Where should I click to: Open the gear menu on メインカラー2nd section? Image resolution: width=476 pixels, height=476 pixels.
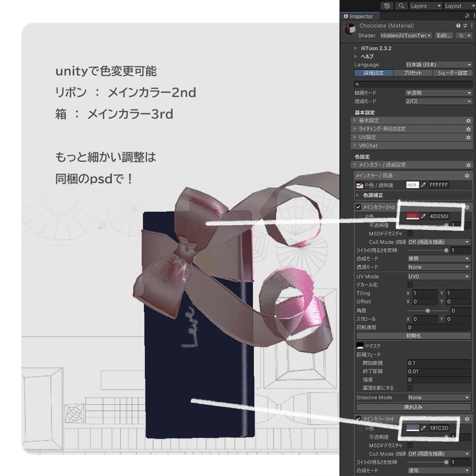click(467, 207)
